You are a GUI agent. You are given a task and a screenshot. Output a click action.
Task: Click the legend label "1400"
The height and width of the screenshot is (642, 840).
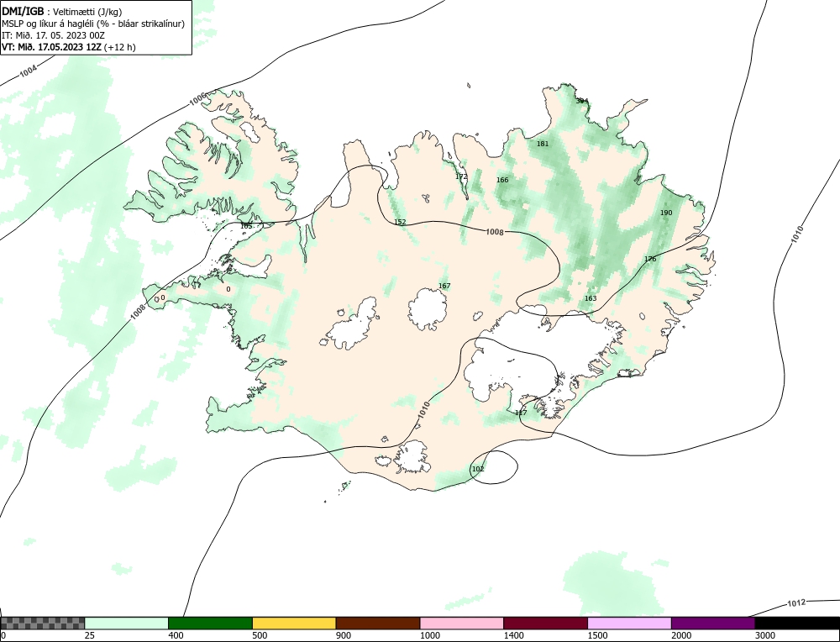tap(514, 635)
